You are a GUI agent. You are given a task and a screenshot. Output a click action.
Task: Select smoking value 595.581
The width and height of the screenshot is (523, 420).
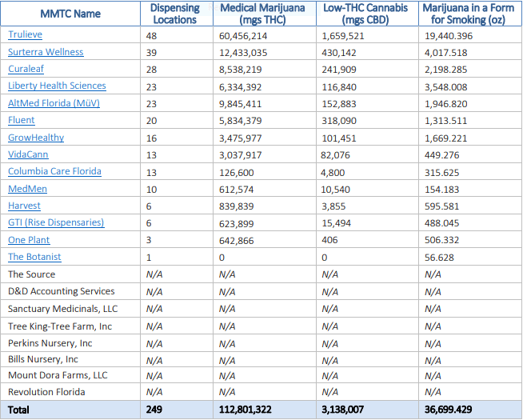coord(442,206)
